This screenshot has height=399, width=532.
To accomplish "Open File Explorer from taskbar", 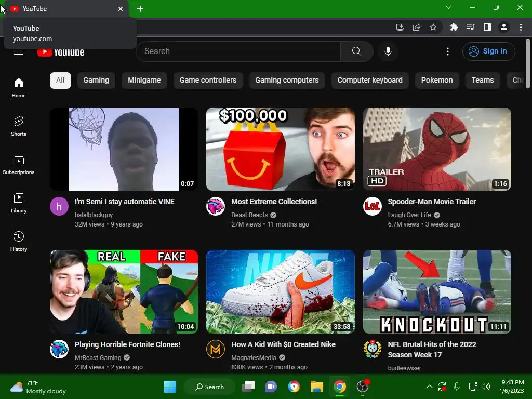I will 316,387.
